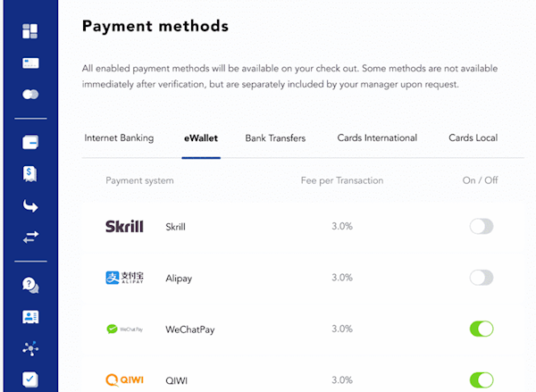The height and width of the screenshot is (392, 536).
Task: Open the dollar receipt invoice icon
Action: coord(29,174)
